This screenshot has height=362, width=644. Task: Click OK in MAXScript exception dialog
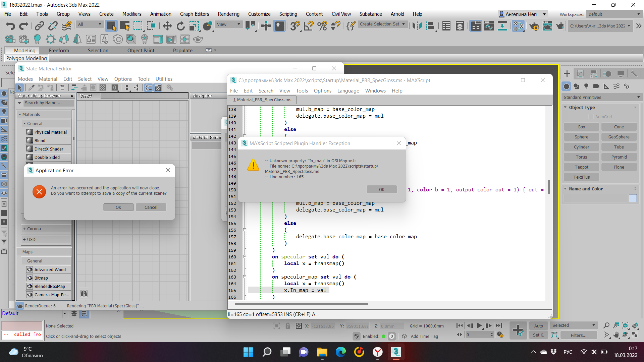tap(382, 189)
